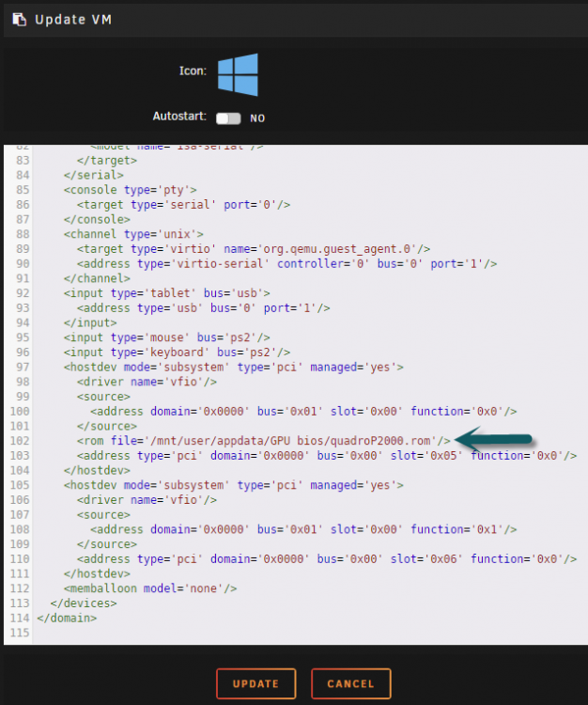The height and width of the screenshot is (705, 588).
Task: Click the closing </domain> tag
Action: [x=67, y=618]
